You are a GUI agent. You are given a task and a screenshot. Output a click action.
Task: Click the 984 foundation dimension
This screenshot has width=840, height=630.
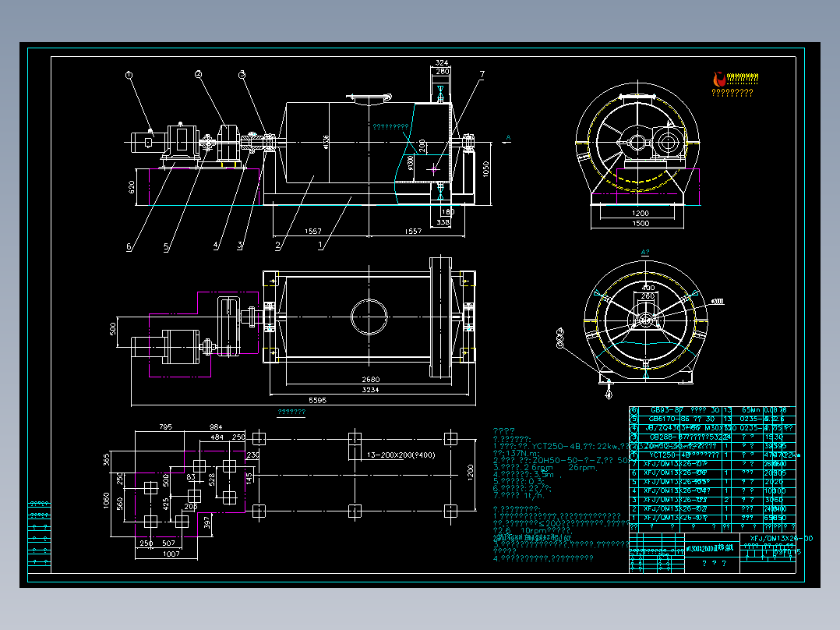click(215, 426)
